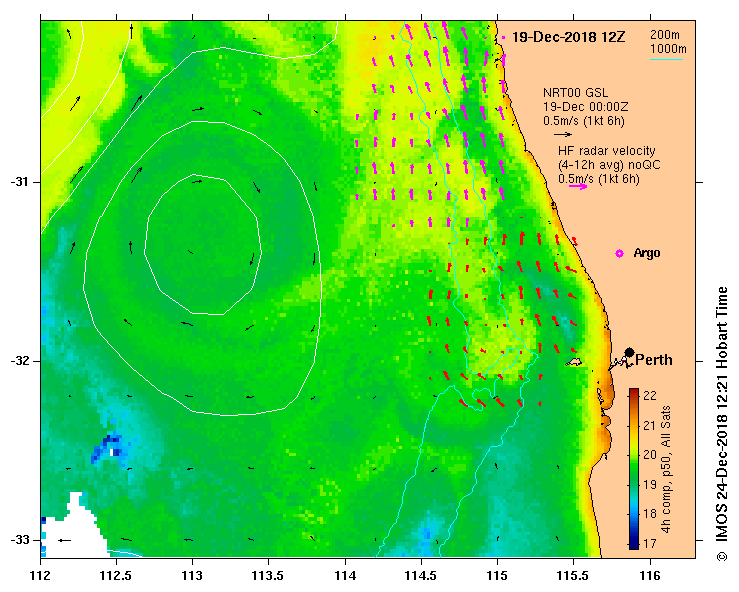Screen dimensions: 739x592
Task: Click the 114 longitude axis label
Action: 345,576
